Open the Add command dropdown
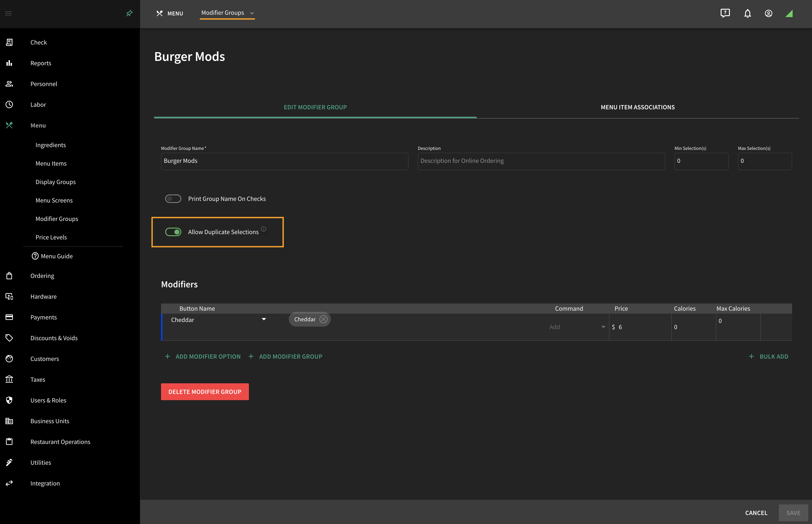This screenshot has width=812, height=524. pos(577,327)
